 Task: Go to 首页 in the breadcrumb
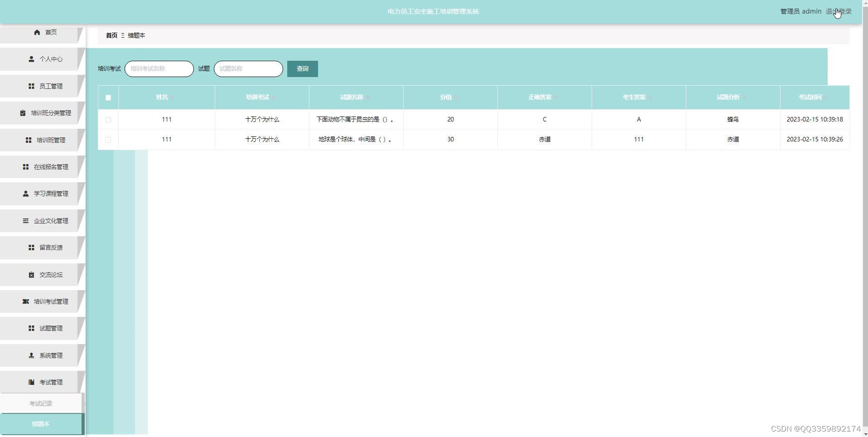111,35
